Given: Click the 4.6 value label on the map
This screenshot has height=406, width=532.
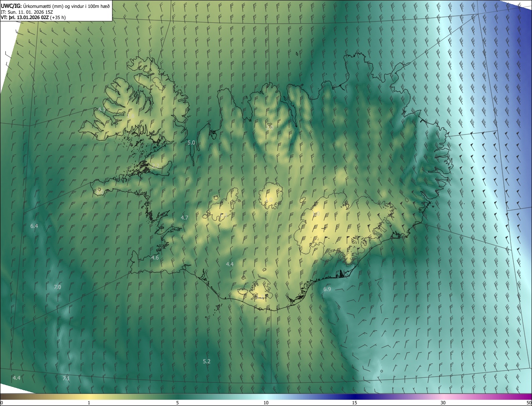Looking at the screenshot, I should tap(155, 258).
